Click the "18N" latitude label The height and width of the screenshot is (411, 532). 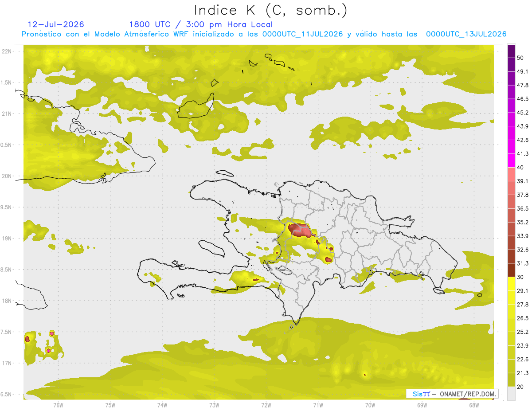pyautogui.click(x=7, y=301)
